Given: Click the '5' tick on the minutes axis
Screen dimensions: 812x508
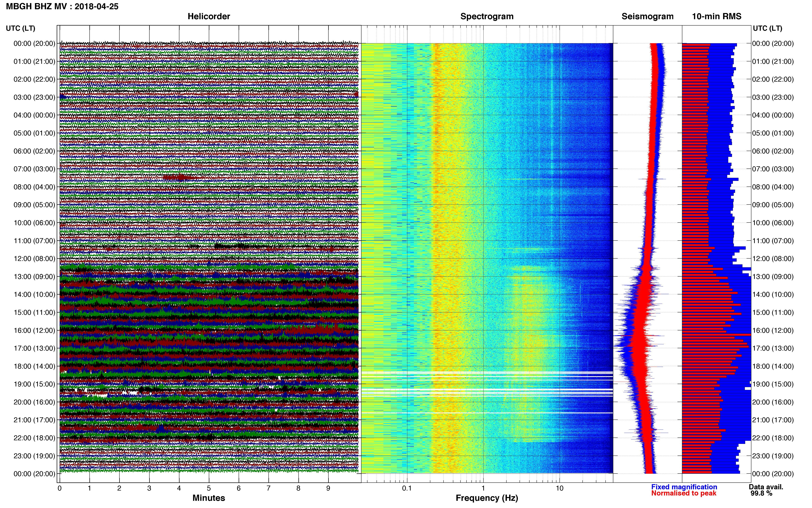Looking at the screenshot, I should click(x=209, y=488).
